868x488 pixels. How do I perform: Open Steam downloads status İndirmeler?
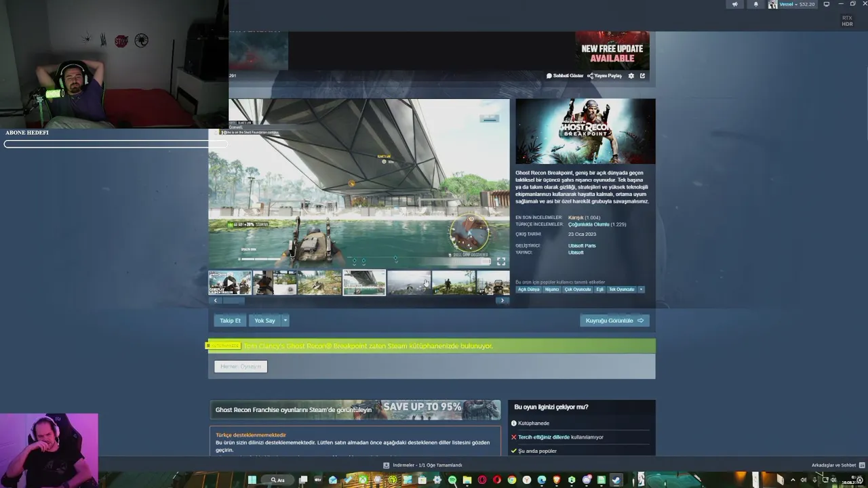tap(422, 465)
